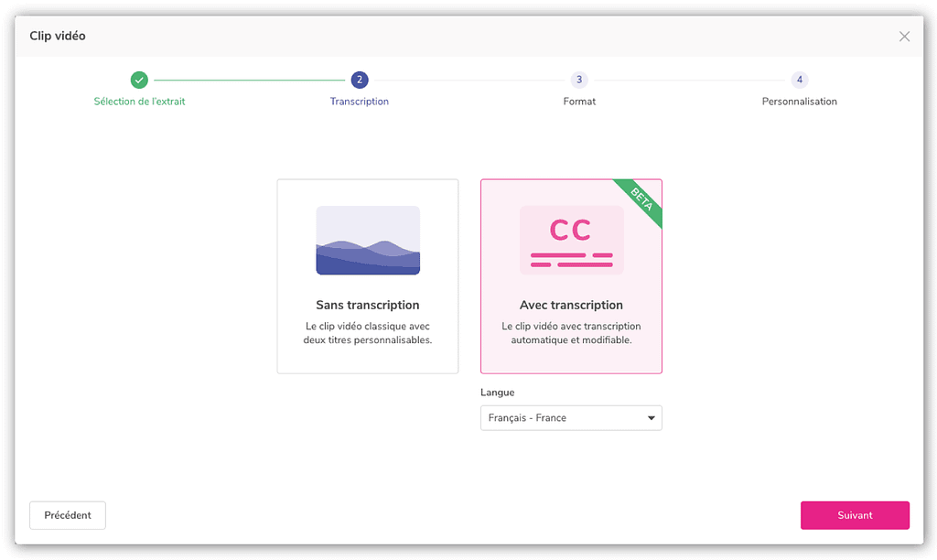Choose the Sans transcription card
The height and width of the screenshot is (560, 937).
pos(368,276)
